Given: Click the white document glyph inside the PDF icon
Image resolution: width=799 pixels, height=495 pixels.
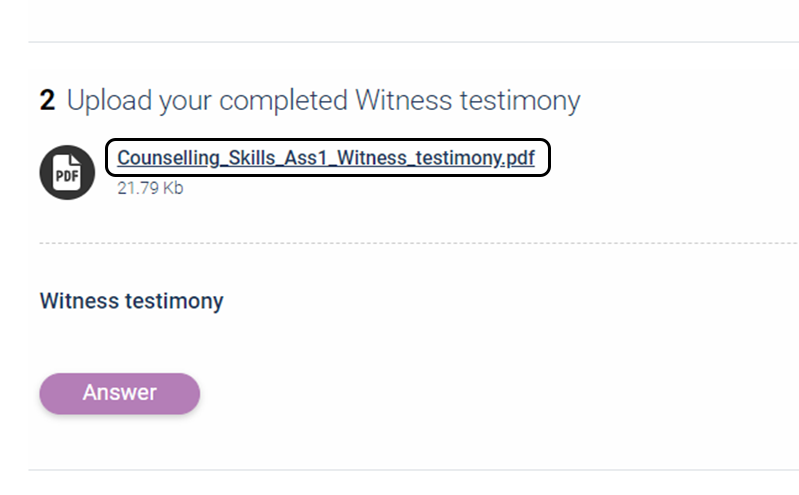Looking at the screenshot, I should pyautogui.click(x=67, y=172).
